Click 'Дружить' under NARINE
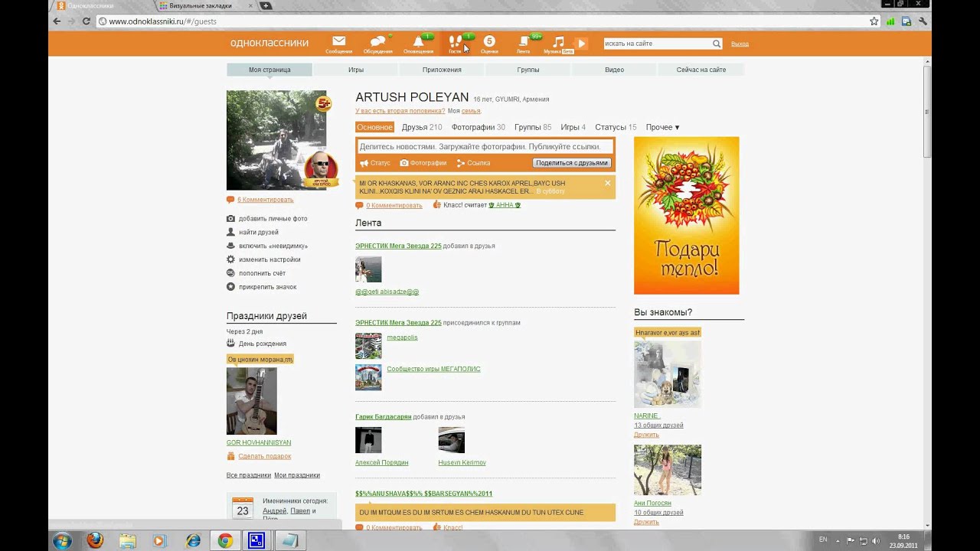 click(x=646, y=435)
